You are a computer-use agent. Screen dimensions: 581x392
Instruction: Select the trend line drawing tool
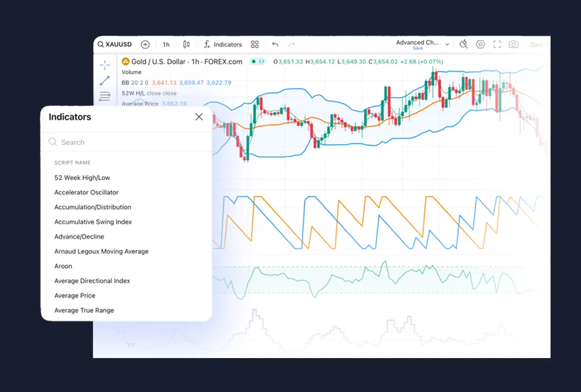point(105,81)
